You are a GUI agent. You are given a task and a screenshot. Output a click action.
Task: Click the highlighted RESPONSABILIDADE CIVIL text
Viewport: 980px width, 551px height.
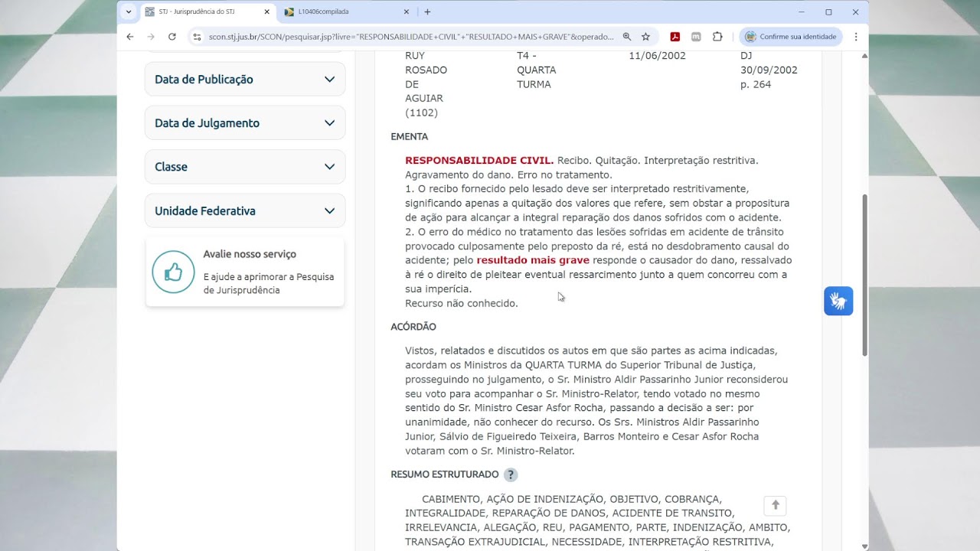[x=479, y=160]
